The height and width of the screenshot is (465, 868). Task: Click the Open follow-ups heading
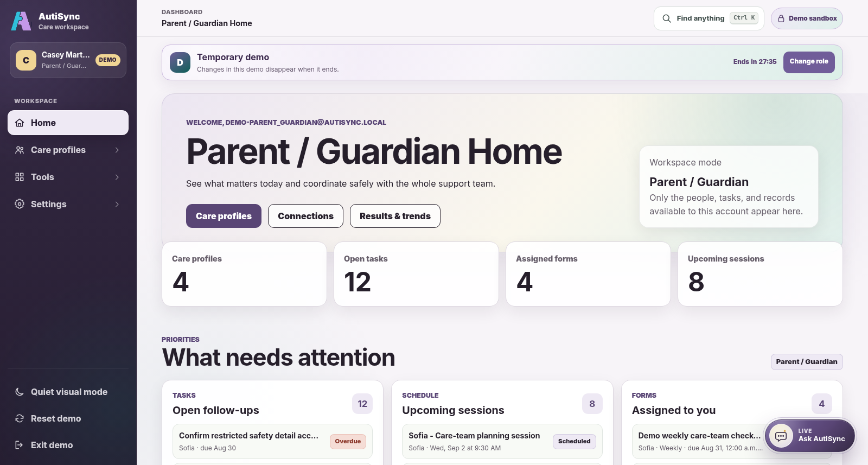coord(216,410)
